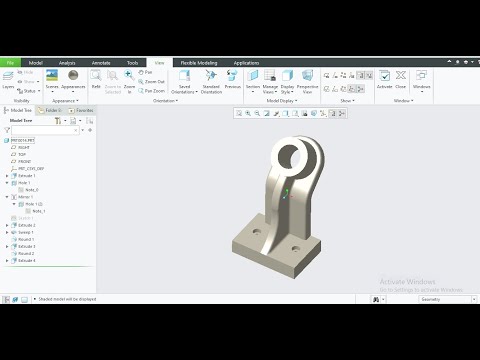Expand the Sweep 1 feature
Image resolution: width=480 pixels, height=360 pixels.
pyautogui.click(x=7, y=232)
